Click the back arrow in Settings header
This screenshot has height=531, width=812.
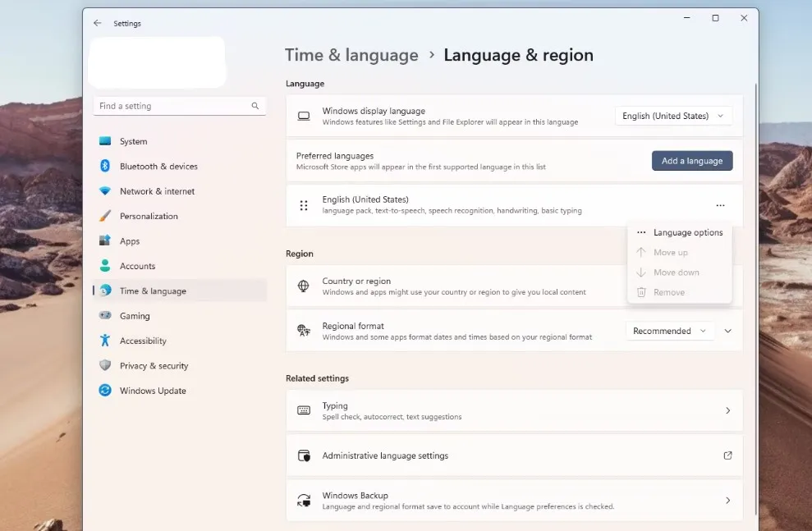click(98, 24)
